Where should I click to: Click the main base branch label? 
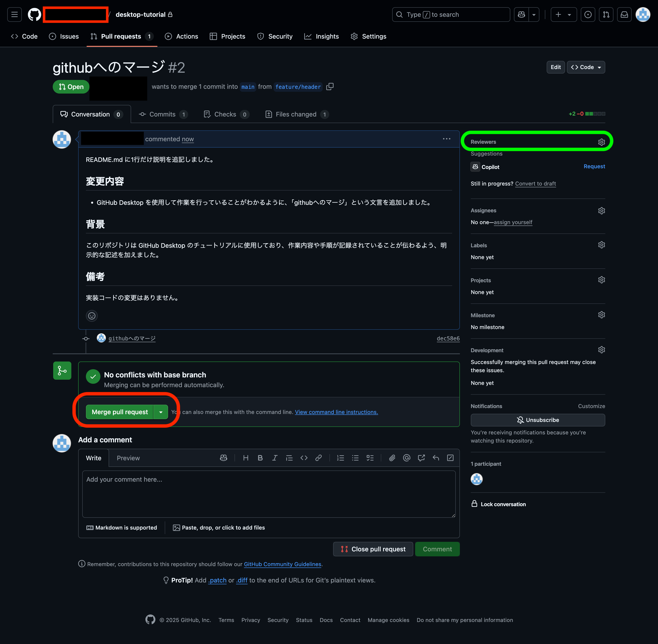tap(248, 87)
